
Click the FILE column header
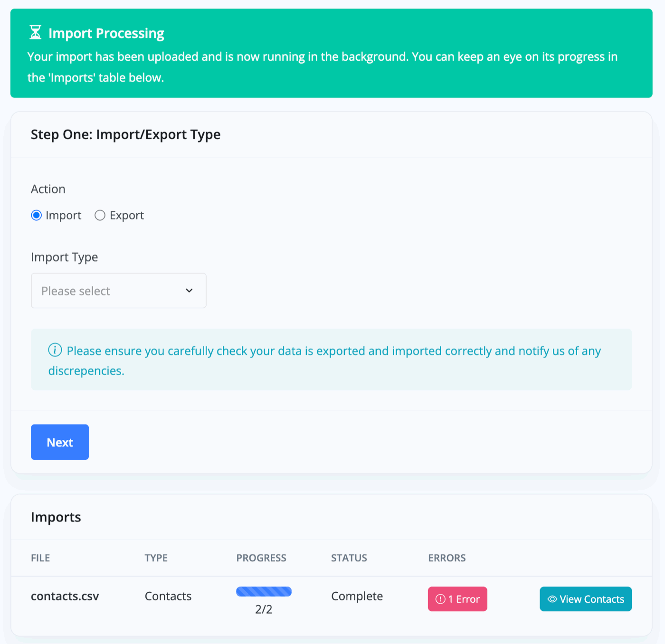tap(40, 558)
